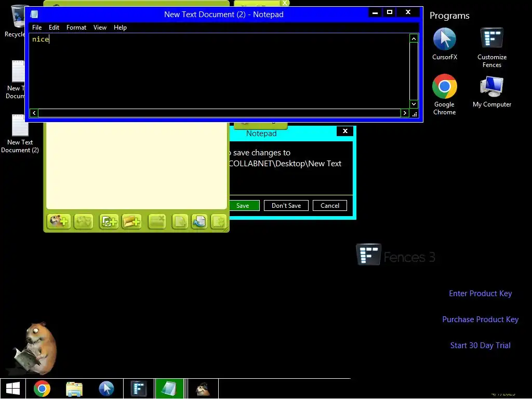Click the Programs fence title
Image resolution: width=532 pixels, height=399 pixels.
[x=449, y=16]
